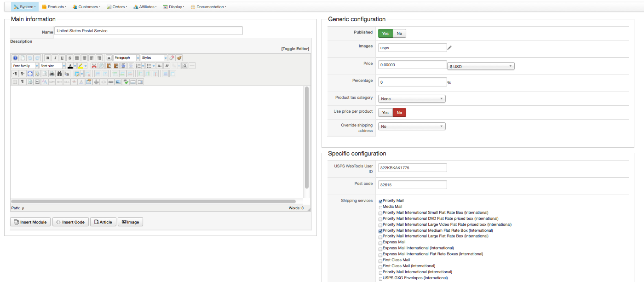The width and height of the screenshot is (644, 282).
Task: Open find with the binoculars icon
Action: pos(59,74)
